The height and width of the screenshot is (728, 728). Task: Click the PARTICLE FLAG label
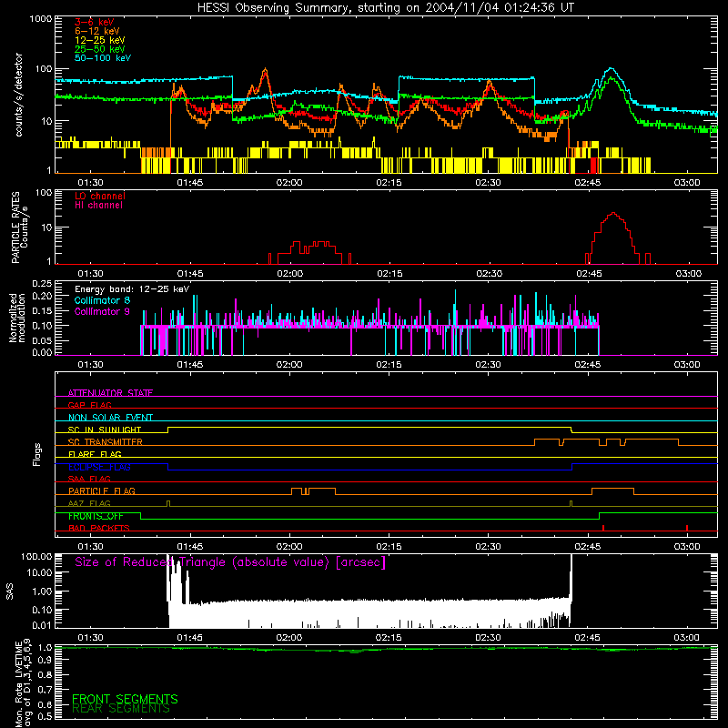coord(102,491)
